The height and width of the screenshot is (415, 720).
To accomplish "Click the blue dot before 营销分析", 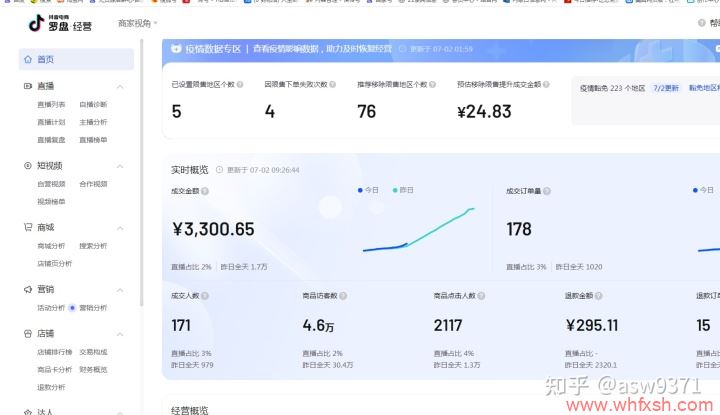I will click(72, 308).
